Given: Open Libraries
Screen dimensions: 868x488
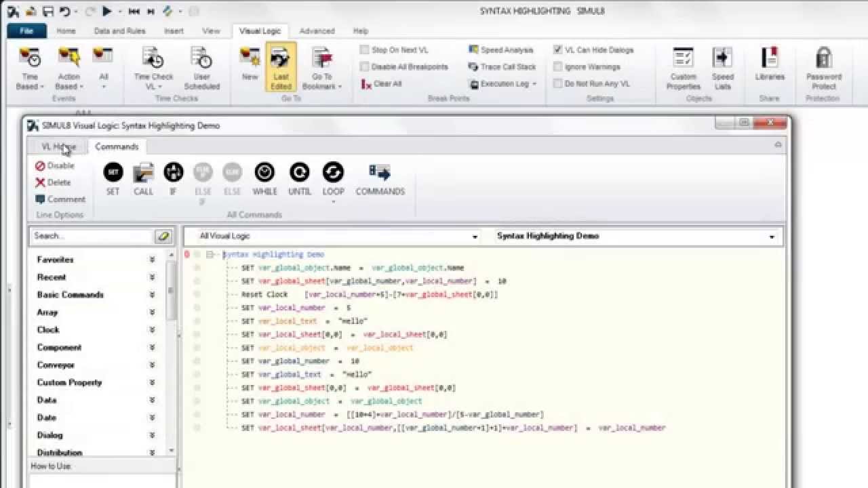Looking at the screenshot, I should tap(769, 64).
